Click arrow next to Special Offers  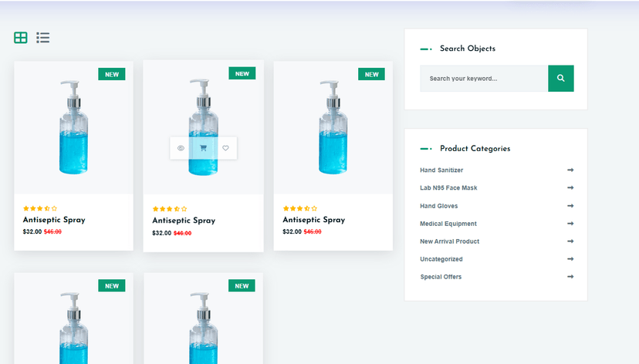570,276
